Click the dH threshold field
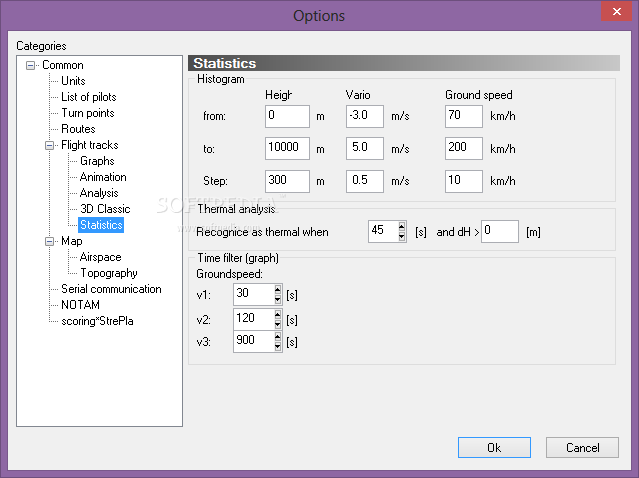 [500, 231]
